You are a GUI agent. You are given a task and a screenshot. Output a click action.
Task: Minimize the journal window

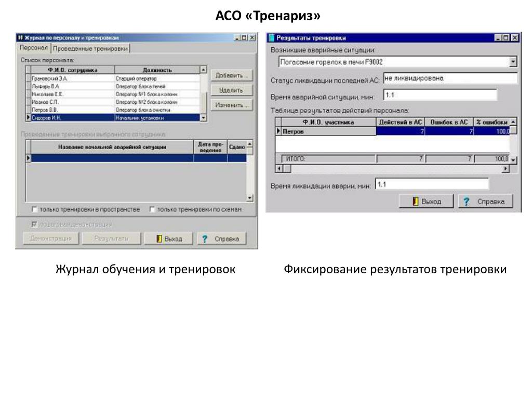(237, 37)
